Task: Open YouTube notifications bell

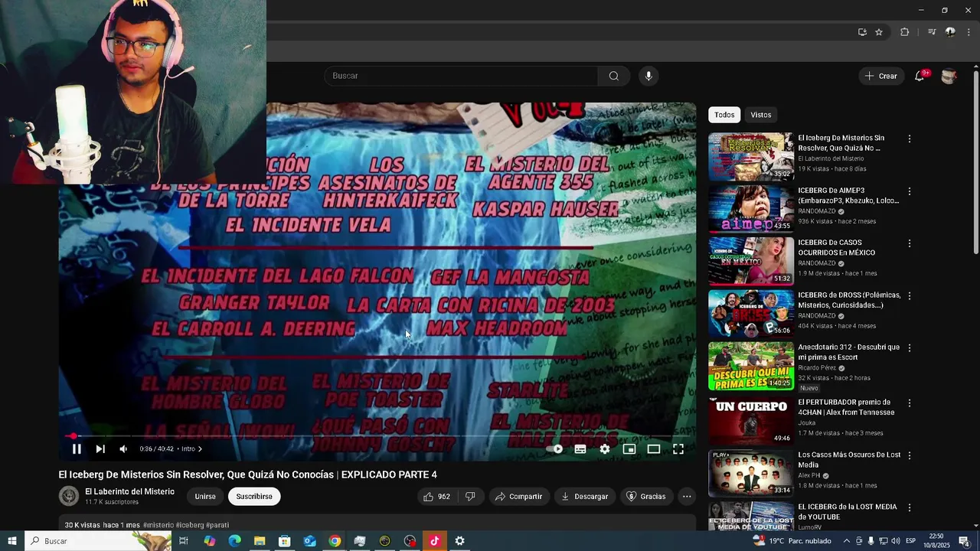Action: (x=920, y=76)
